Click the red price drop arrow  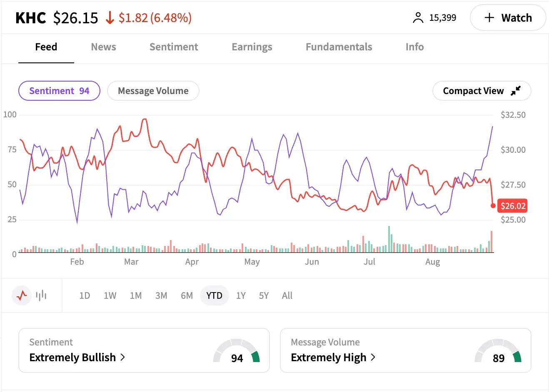[x=110, y=18]
